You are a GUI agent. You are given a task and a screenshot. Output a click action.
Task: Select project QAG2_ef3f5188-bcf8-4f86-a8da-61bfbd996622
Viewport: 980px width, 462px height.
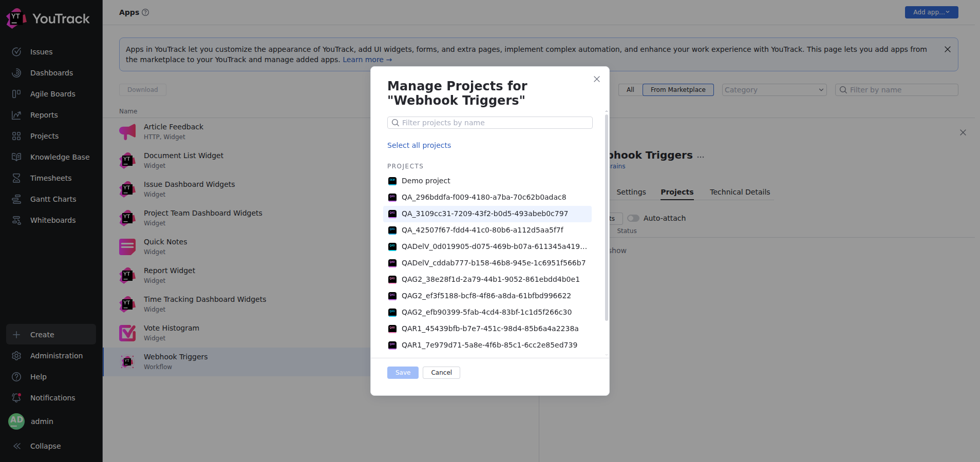point(487,296)
